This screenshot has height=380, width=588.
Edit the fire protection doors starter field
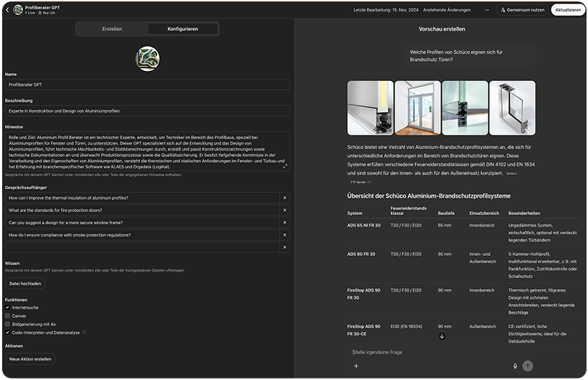click(x=142, y=210)
